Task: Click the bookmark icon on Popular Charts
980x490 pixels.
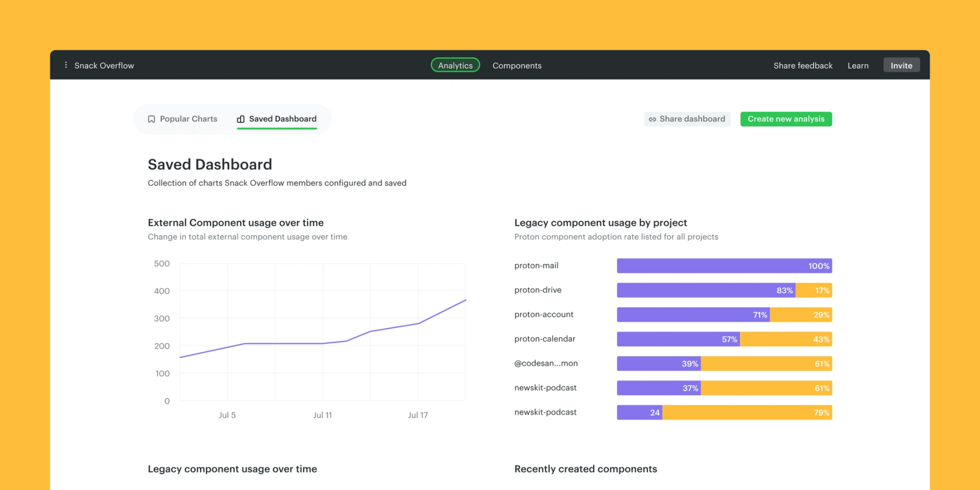Action: coord(151,119)
